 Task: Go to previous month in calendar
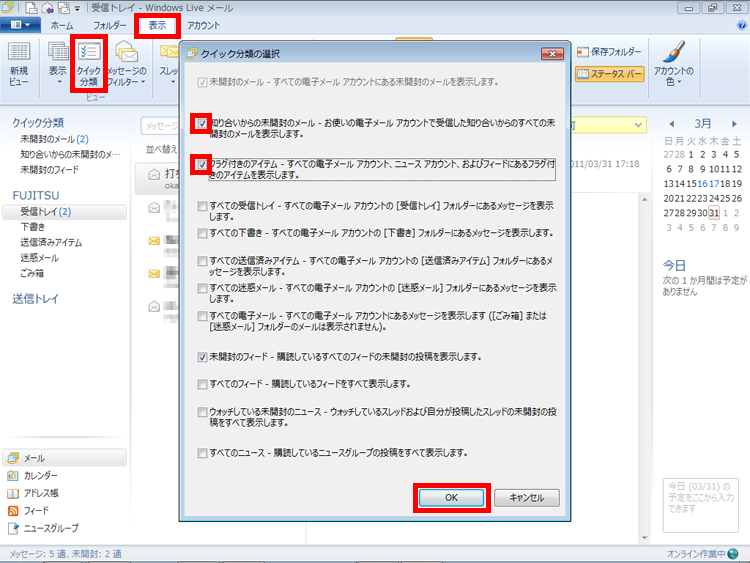[672, 124]
